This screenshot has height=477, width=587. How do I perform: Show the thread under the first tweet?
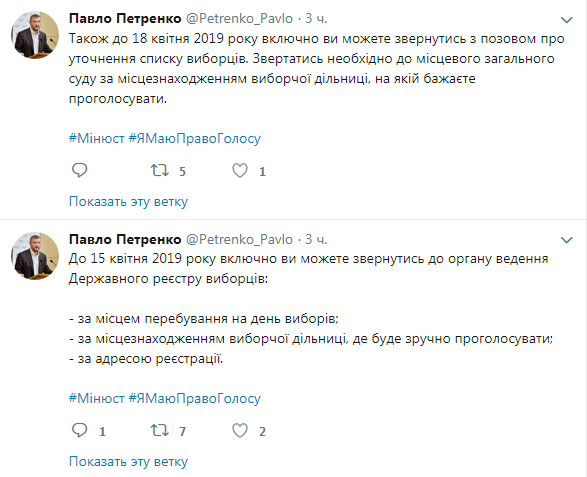tap(128, 201)
